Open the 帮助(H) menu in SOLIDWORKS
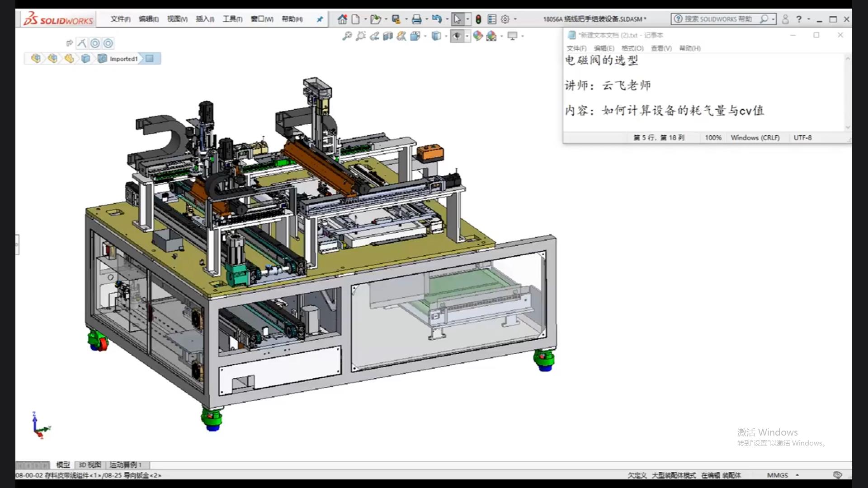The height and width of the screenshot is (488, 868). click(x=292, y=19)
